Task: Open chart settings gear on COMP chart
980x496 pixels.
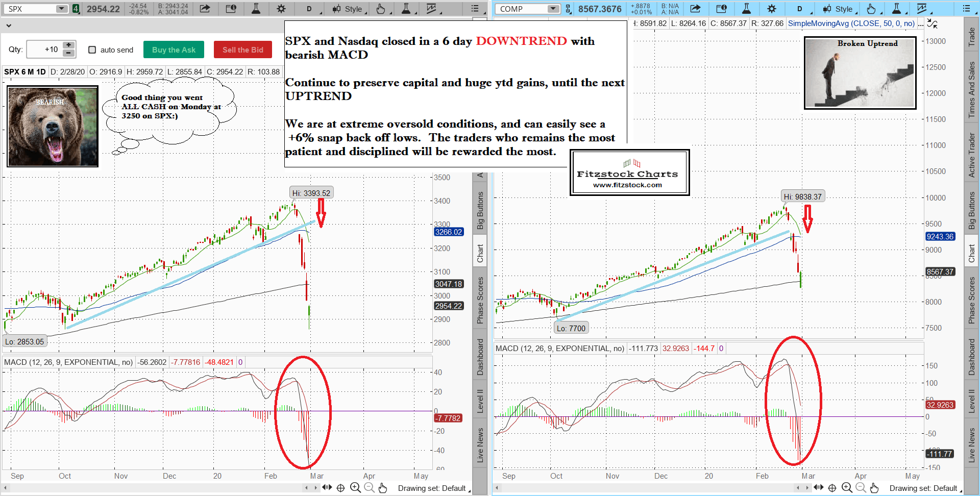Action: pyautogui.click(x=771, y=9)
